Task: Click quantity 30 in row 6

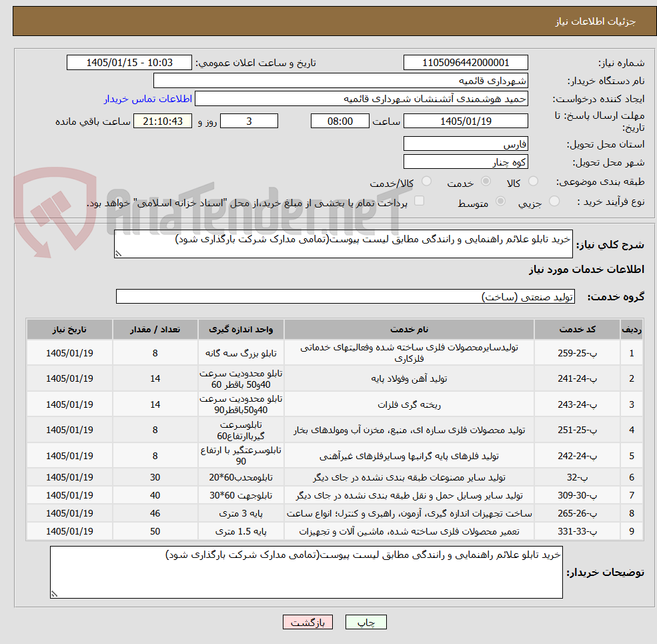Action: point(155,478)
